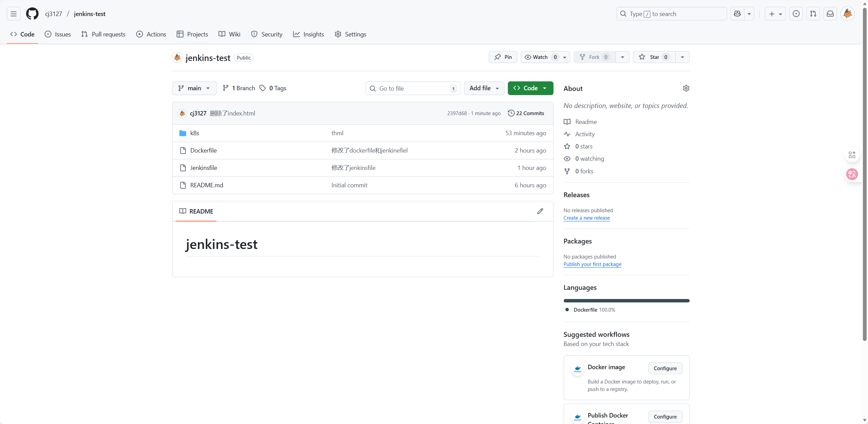Toggle Watch on this repository
This screenshot has height=424, width=868.
coord(540,57)
